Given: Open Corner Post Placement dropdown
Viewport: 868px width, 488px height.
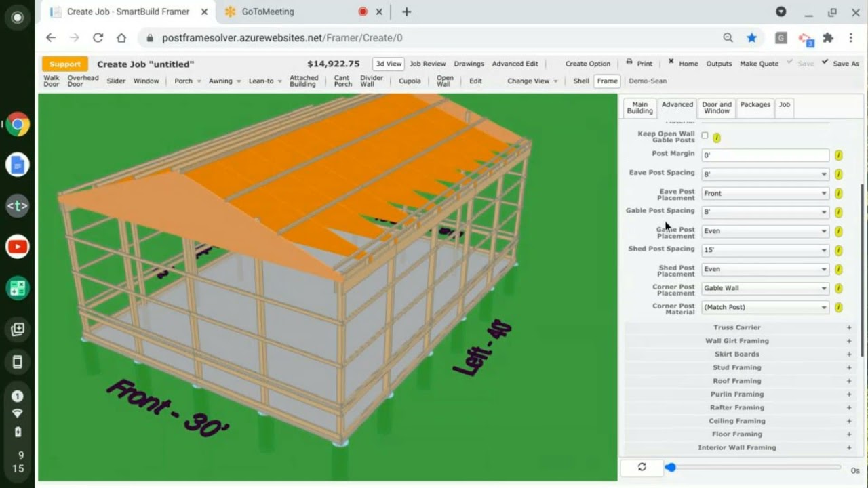Looking at the screenshot, I should point(765,288).
